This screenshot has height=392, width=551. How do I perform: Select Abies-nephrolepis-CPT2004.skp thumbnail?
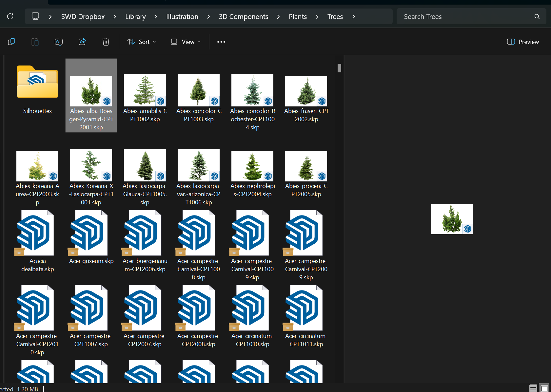pos(252,166)
